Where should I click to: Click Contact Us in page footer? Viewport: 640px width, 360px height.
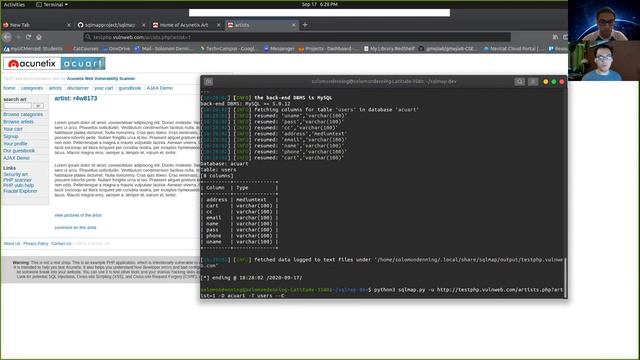tap(61, 244)
